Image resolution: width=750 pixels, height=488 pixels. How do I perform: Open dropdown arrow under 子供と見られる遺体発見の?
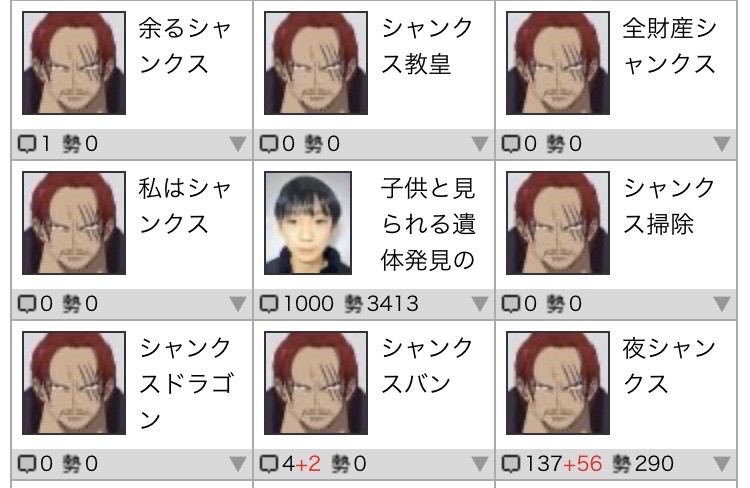click(480, 303)
